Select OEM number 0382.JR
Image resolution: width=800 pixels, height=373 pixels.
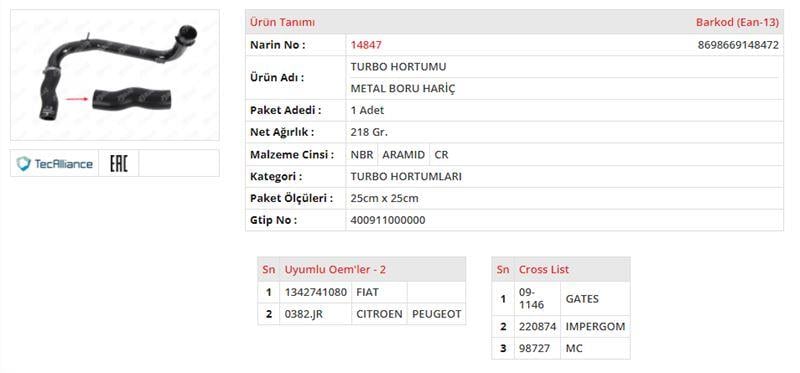point(316,314)
